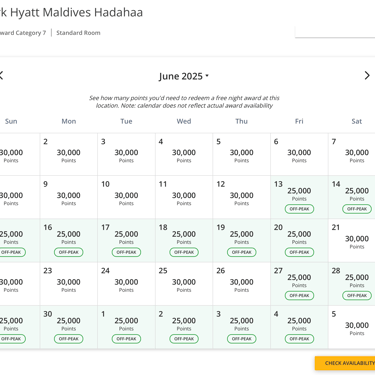
Task: Choose June 17 off-peak date
Action: click(126, 241)
